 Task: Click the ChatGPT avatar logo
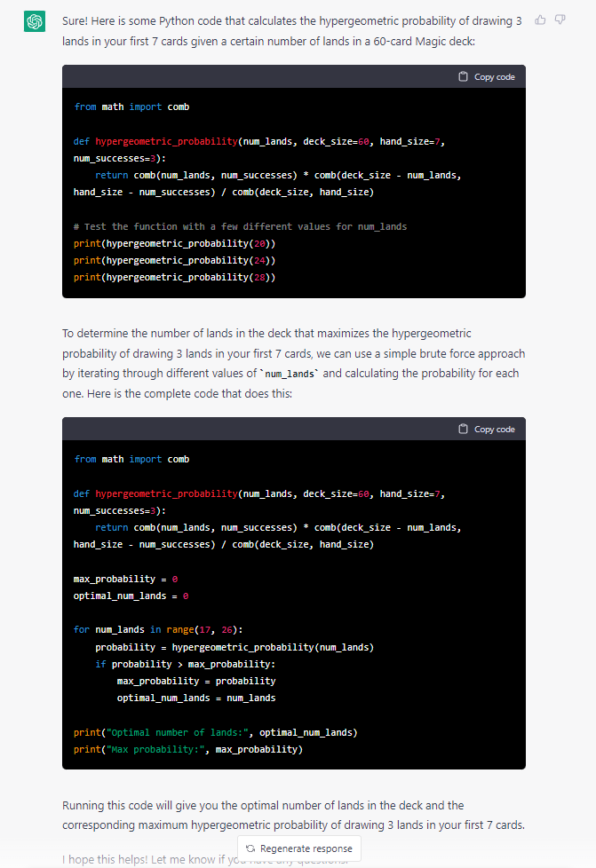34,22
